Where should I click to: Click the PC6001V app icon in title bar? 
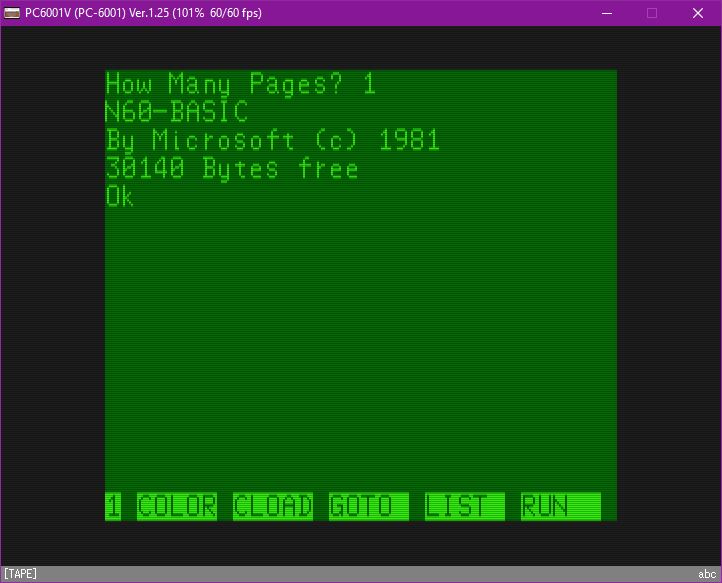pos(12,13)
